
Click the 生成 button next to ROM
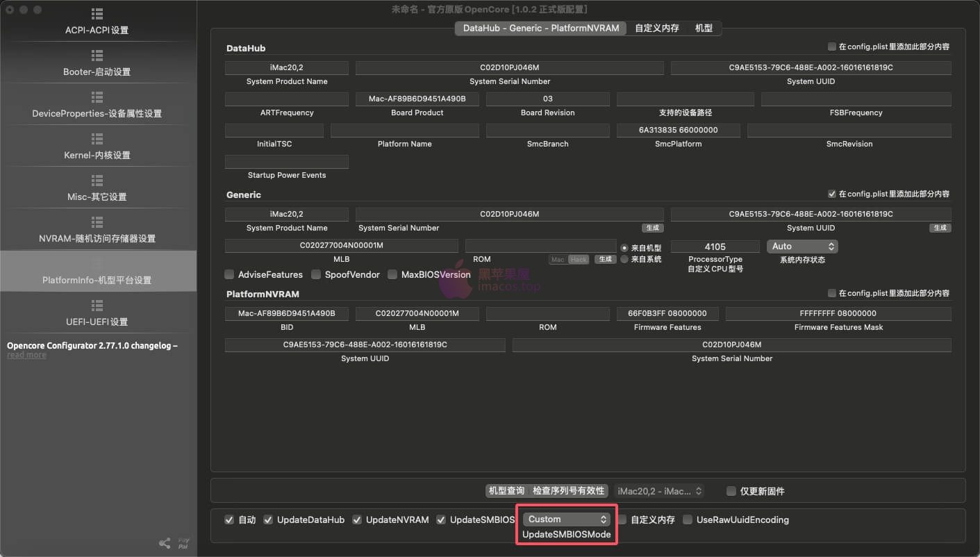[606, 259]
